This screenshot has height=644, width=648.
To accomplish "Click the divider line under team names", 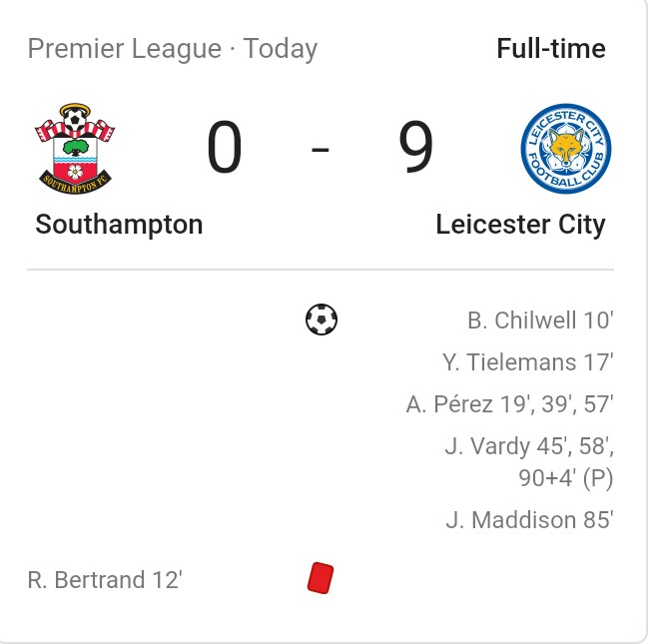I will coord(321,270).
